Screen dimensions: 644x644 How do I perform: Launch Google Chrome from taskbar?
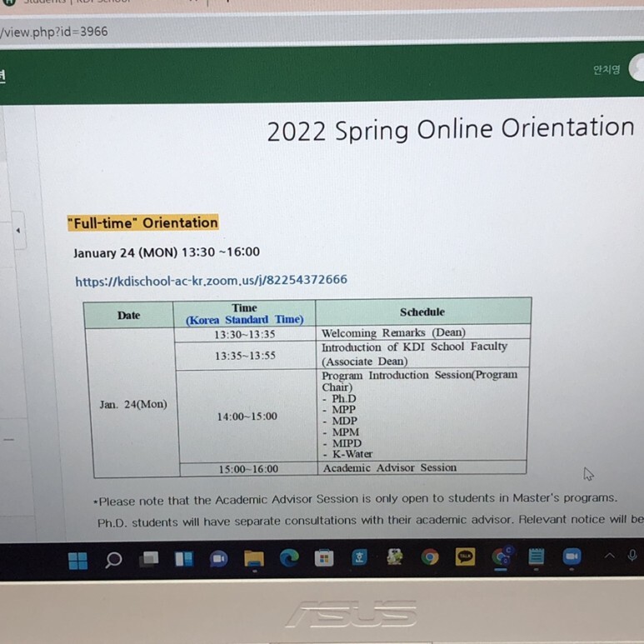pos(430,557)
